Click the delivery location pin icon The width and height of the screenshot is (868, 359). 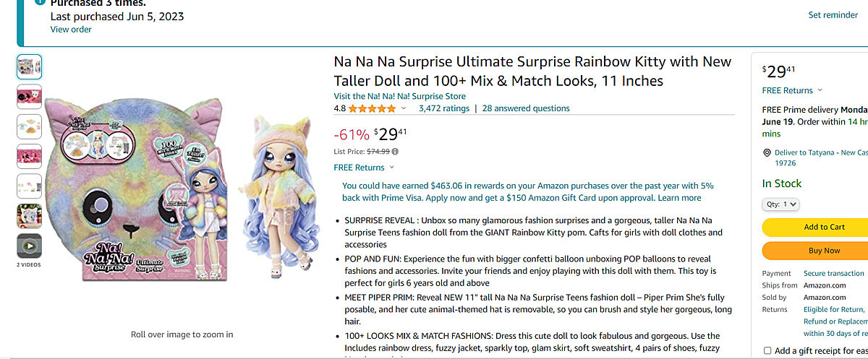pos(767,153)
